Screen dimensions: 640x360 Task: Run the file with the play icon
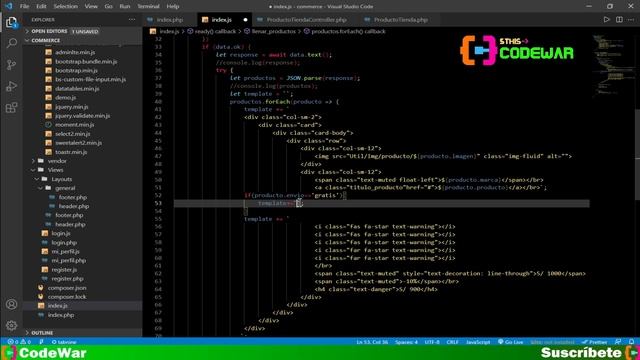[x=607, y=20]
